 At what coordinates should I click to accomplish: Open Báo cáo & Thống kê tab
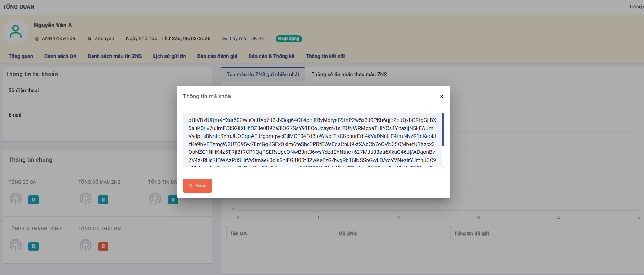tap(271, 56)
